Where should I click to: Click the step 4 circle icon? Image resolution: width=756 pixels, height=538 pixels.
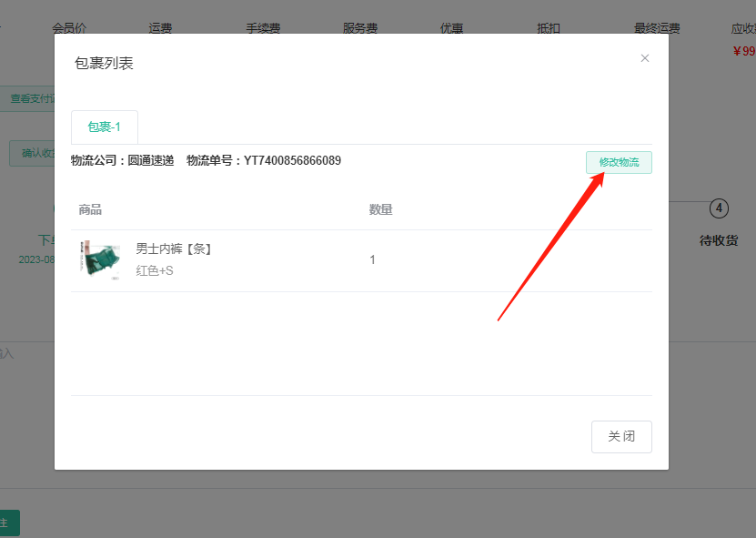pyautogui.click(x=719, y=208)
